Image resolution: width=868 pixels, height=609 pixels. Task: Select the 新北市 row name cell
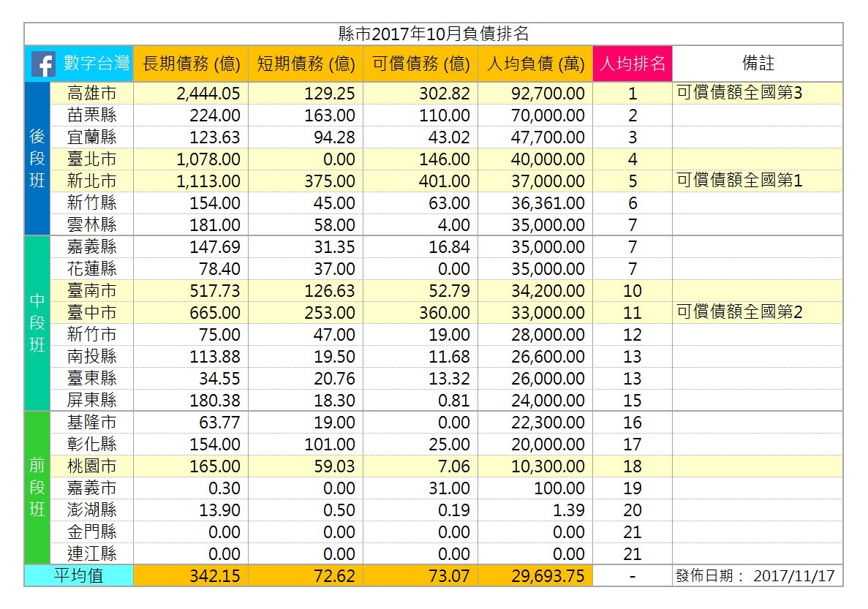92,181
